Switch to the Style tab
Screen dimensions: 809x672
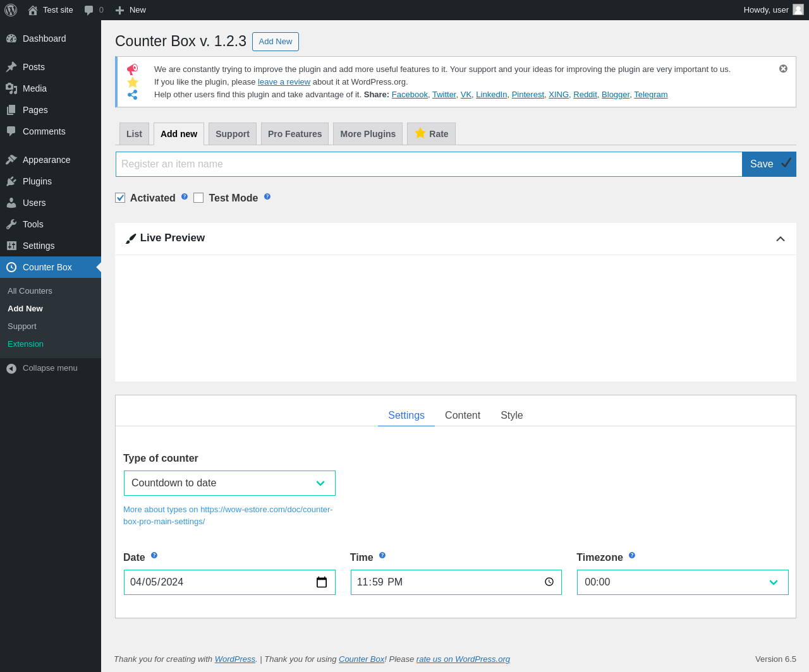[x=512, y=416]
